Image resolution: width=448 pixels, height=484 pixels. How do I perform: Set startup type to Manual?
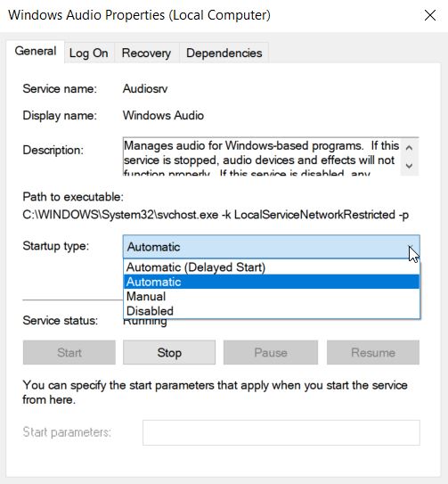272,296
